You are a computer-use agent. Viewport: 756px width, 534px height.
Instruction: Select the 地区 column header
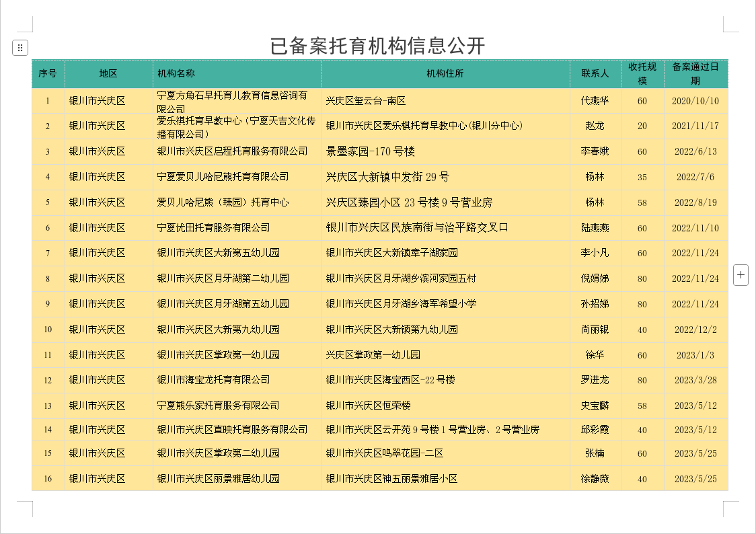[108, 73]
